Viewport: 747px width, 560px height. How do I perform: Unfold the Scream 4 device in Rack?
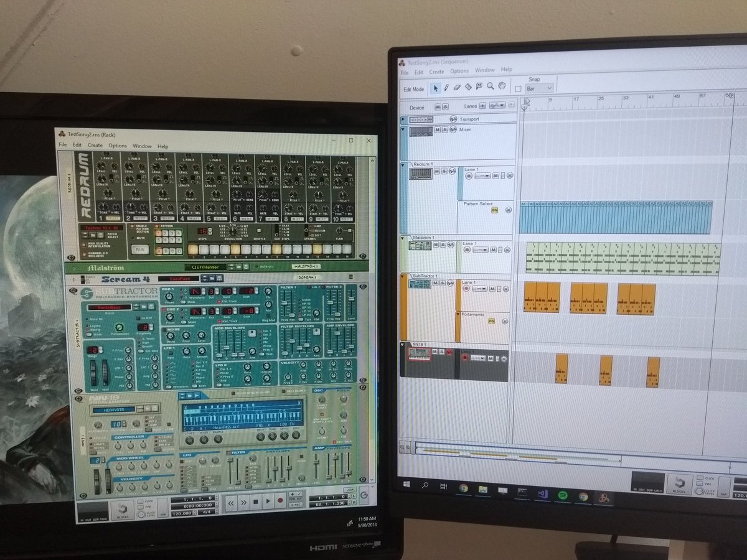coord(73,279)
